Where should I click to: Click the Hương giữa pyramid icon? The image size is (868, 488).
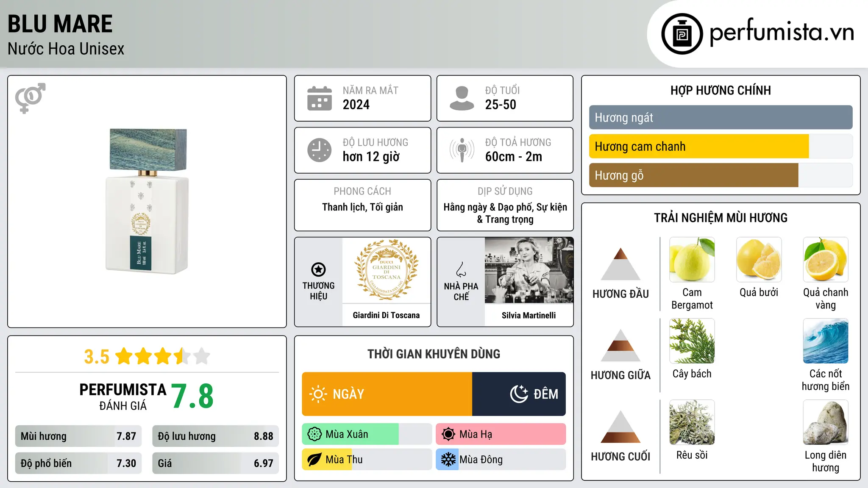point(620,345)
